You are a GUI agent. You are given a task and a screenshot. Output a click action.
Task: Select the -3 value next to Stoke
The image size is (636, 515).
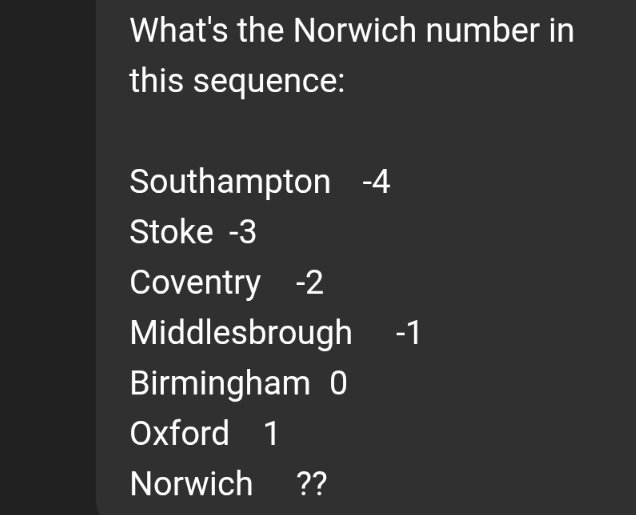[243, 232]
